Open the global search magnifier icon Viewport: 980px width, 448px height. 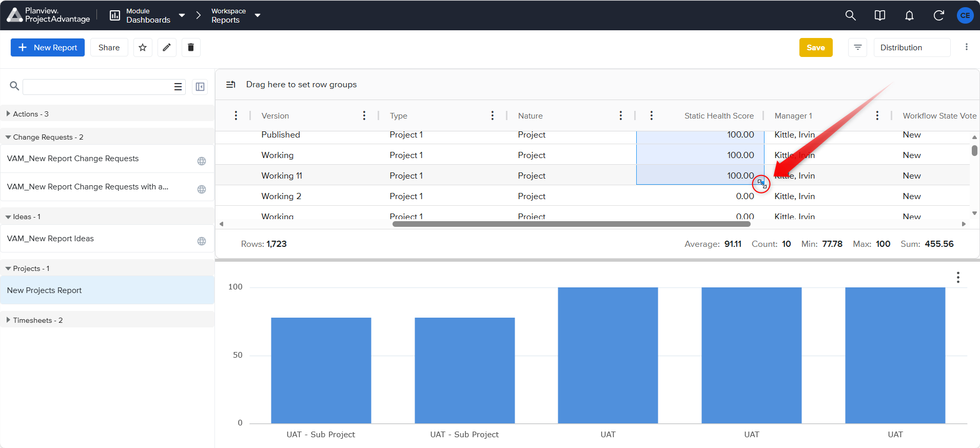pos(851,15)
